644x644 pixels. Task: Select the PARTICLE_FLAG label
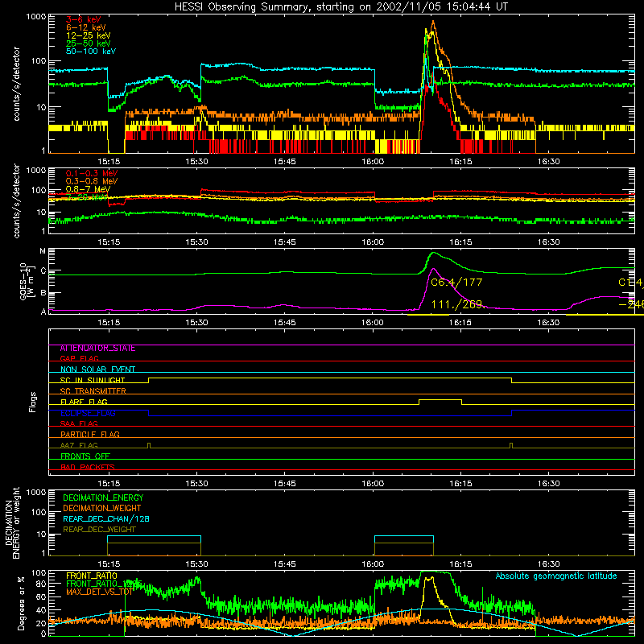point(90,434)
